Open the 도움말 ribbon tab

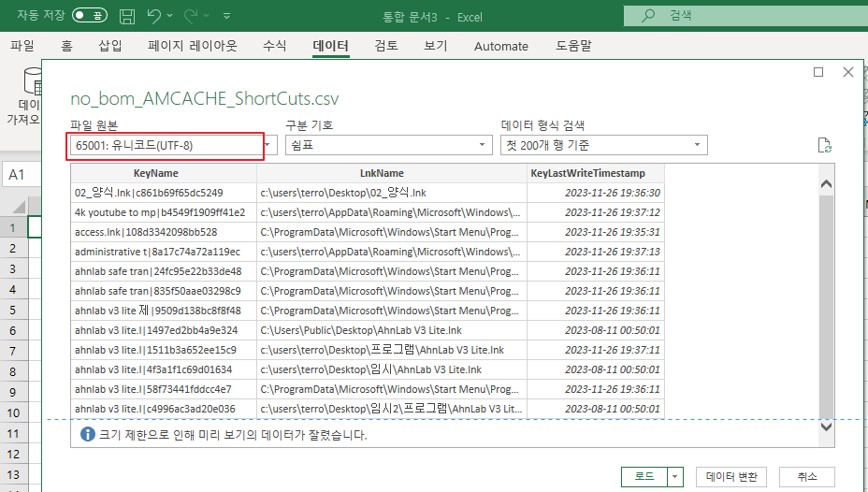[x=573, y=46]
